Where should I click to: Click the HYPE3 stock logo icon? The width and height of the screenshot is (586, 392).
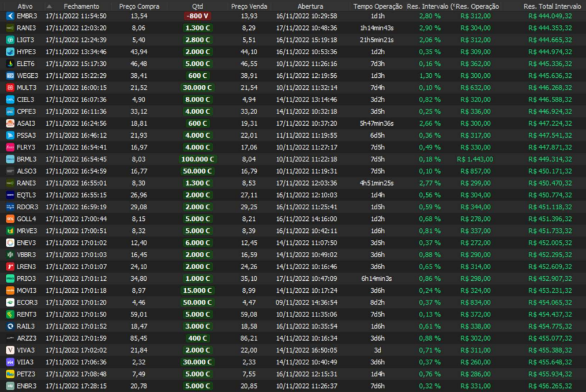pyautogui.click(x=10, y=52)
